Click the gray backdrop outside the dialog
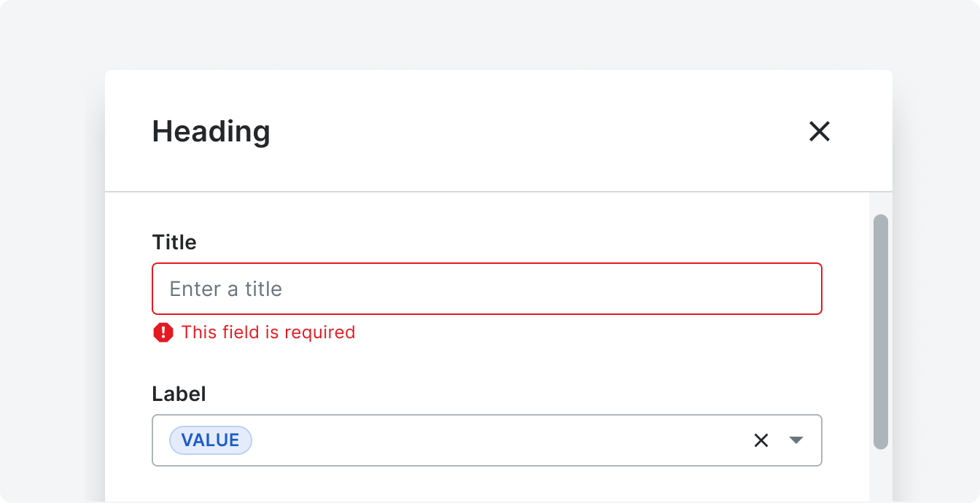This screenshot has width=980, height=503. point(490,35)
